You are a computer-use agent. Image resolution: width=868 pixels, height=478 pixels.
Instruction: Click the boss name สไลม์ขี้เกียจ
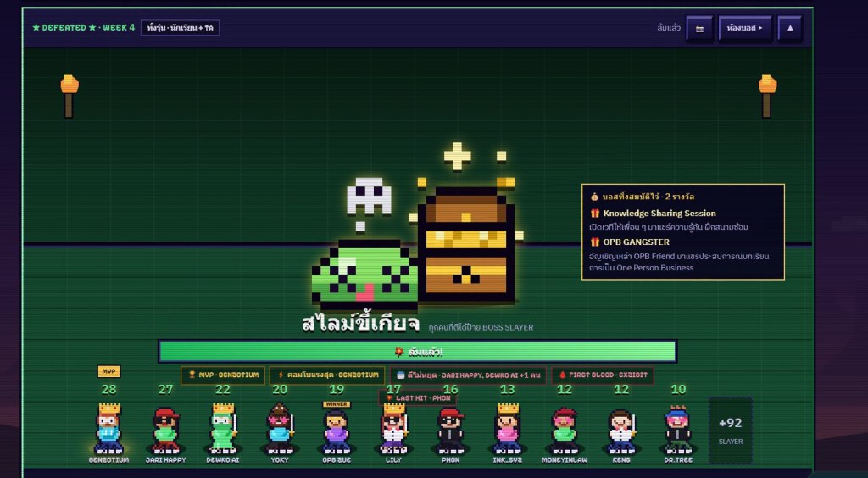(361, 323)
